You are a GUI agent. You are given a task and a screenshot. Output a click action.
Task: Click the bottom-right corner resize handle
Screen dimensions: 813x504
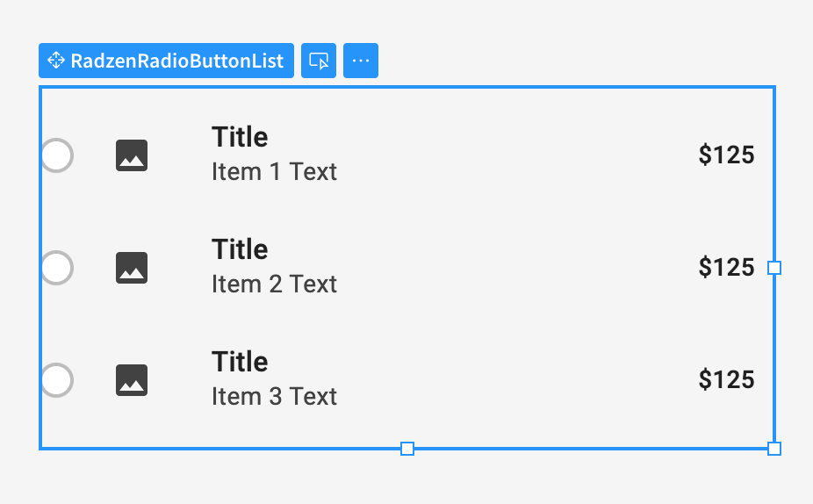(x=774, y=449)
